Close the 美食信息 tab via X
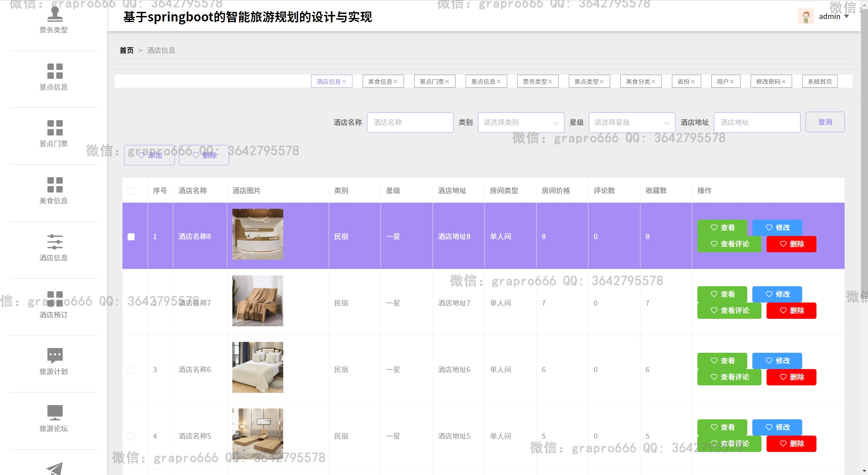Screen dimensions: 868x475 [x=396, y=82]
